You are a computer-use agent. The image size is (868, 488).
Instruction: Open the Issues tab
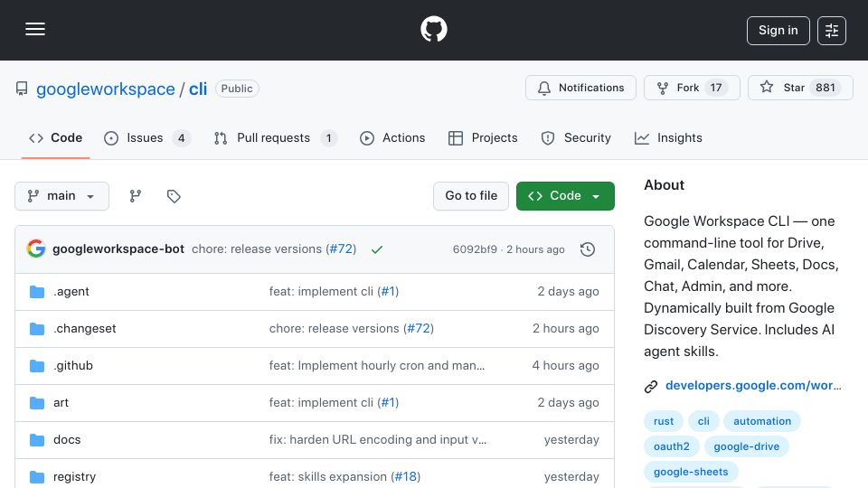pyautogui.click(x=147, y=137)
